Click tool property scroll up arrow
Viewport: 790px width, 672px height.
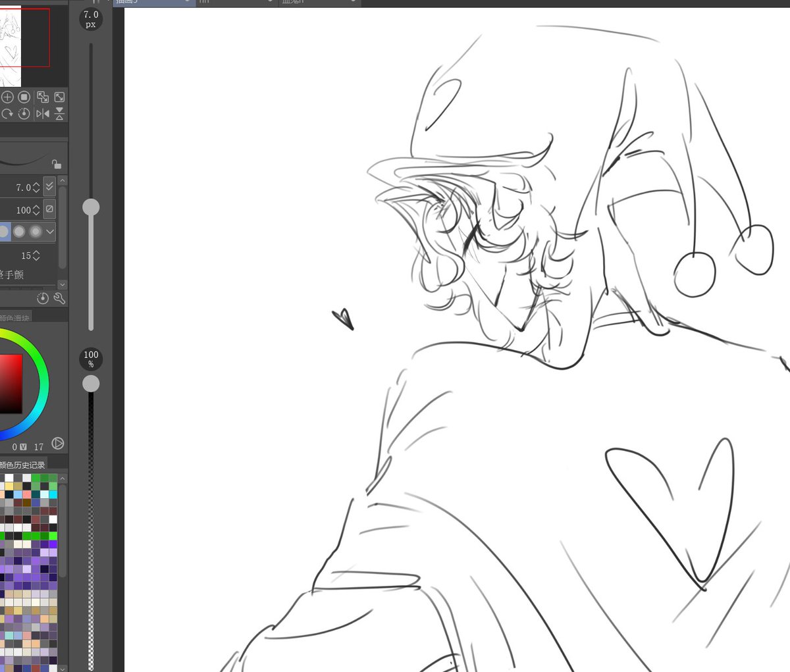63,180
